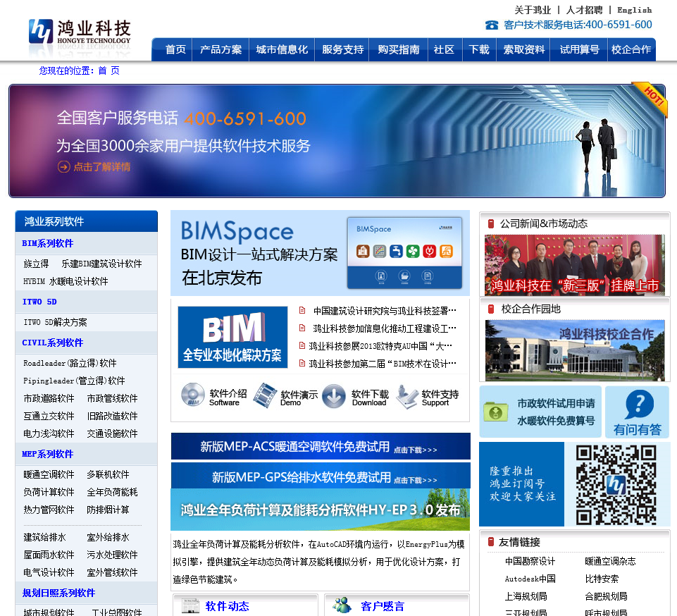Open the Autodesk中国 friend link
This screenshot has height=616, width=677.
530,579
